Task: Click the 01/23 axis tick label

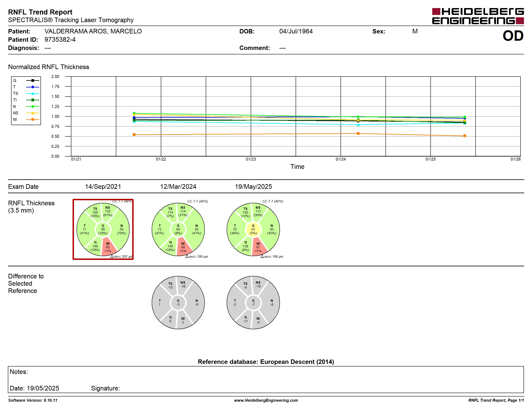Action: point(251,159)
